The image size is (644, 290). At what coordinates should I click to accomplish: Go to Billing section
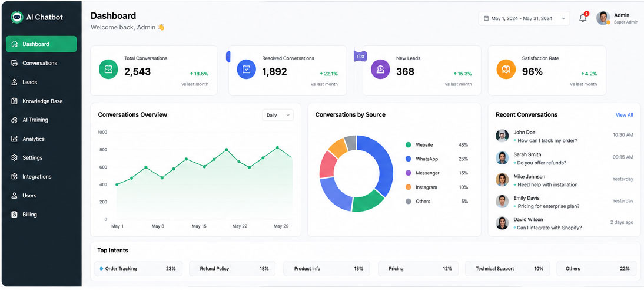tap(41, 215)
